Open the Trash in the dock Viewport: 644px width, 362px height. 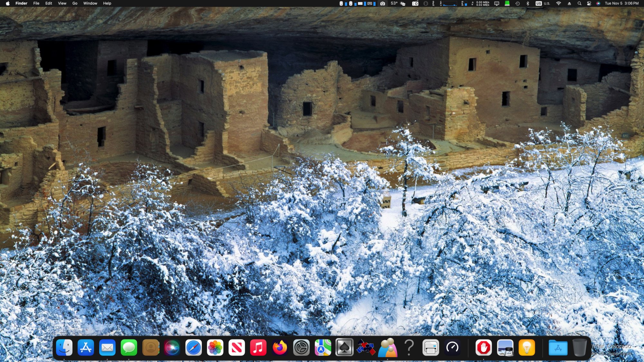coord(579,348)
